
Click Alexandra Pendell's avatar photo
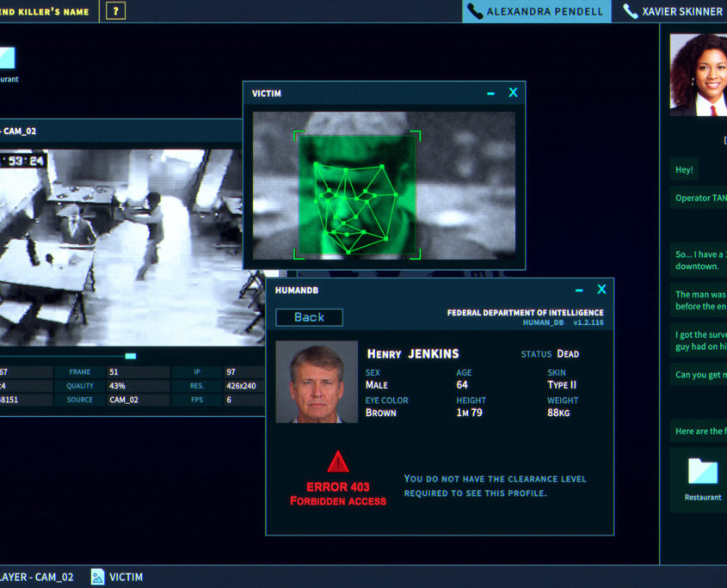tap(698, 75)
